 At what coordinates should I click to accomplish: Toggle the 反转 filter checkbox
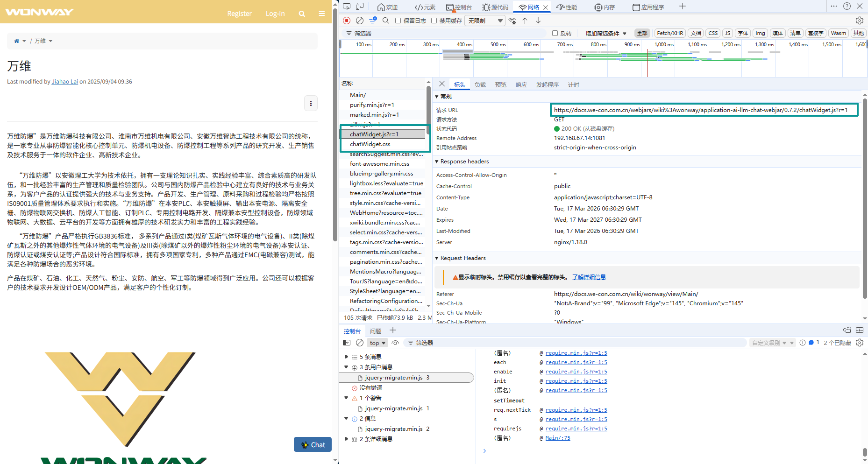[x=555, y=33]
